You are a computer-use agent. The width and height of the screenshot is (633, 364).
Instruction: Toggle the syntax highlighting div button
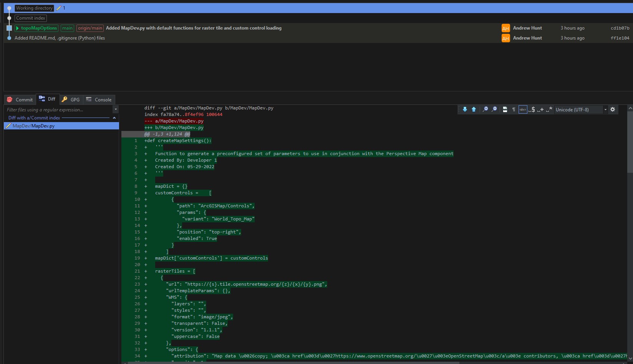click(x=523, y=109)
